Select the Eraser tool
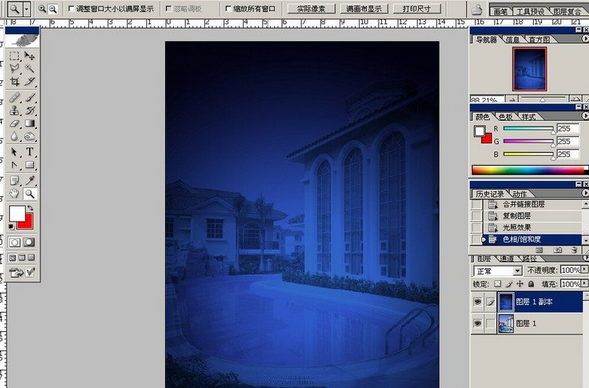Screen dimensions: 589x388 tap(15, 124)
